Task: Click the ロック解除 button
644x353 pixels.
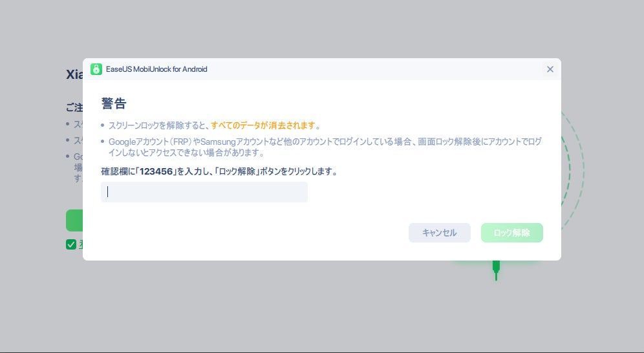Action: click(511, 233)
